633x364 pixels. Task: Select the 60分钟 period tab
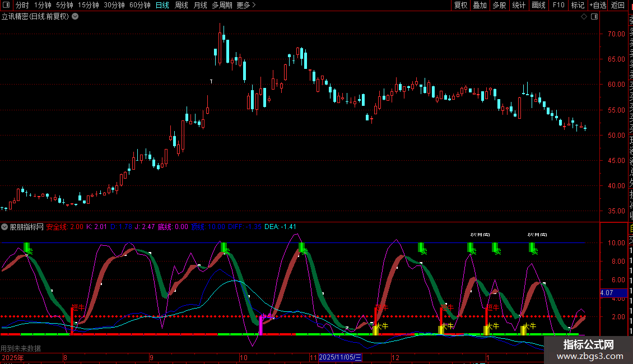click(139, 5)
